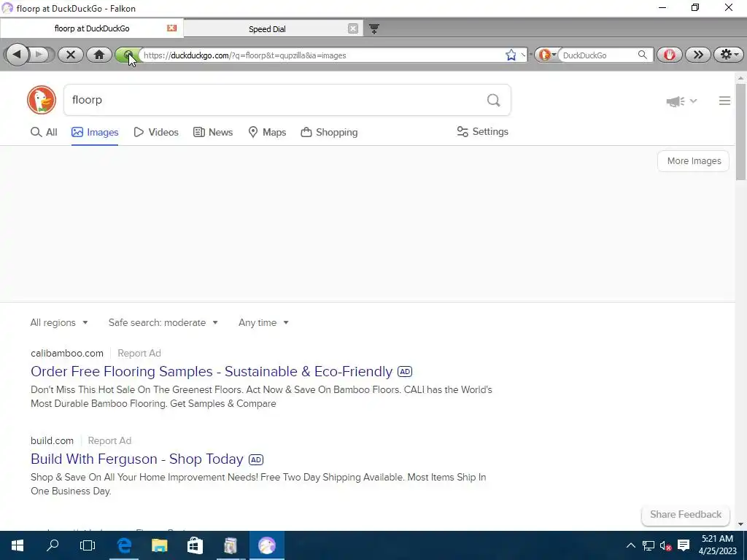Go forward with the Forward arrow button
This screenshot has width=747, height=560.
[x=41, y=55]
